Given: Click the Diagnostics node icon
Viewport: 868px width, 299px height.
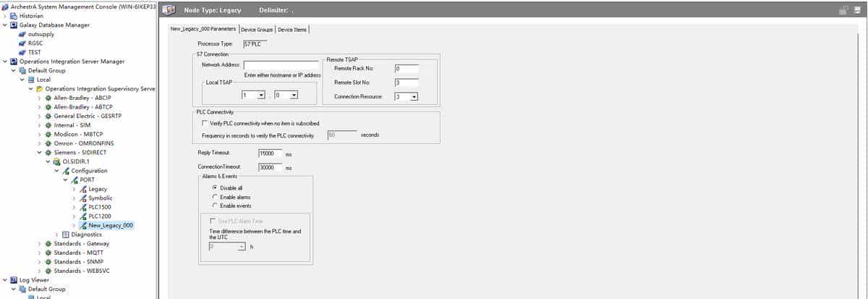Looking at the screenshot, I should pos(66,235).
